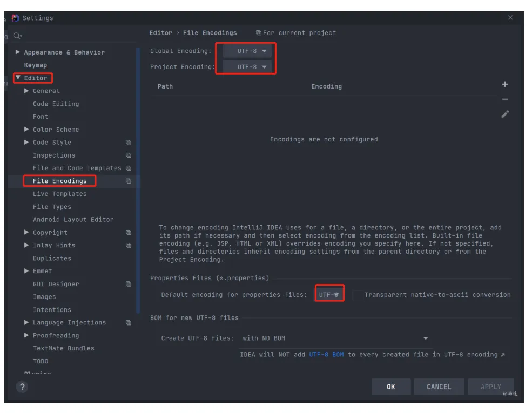
Task: Select Duplicates settings entry
Action: coord(52,259)
